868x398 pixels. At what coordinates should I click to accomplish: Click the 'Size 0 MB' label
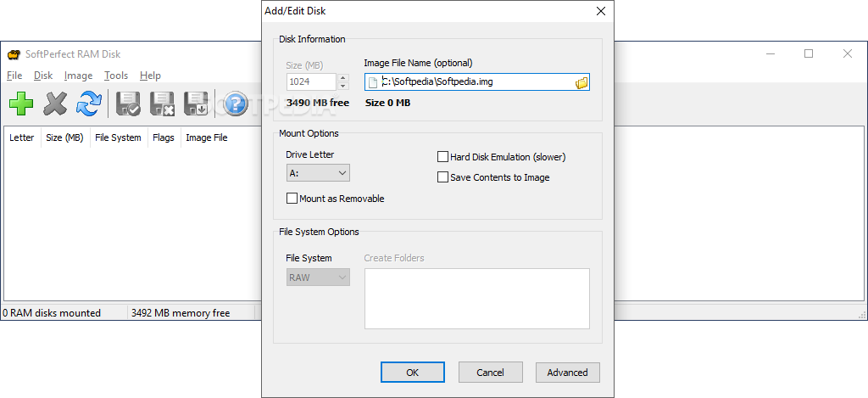click(388, 103)
